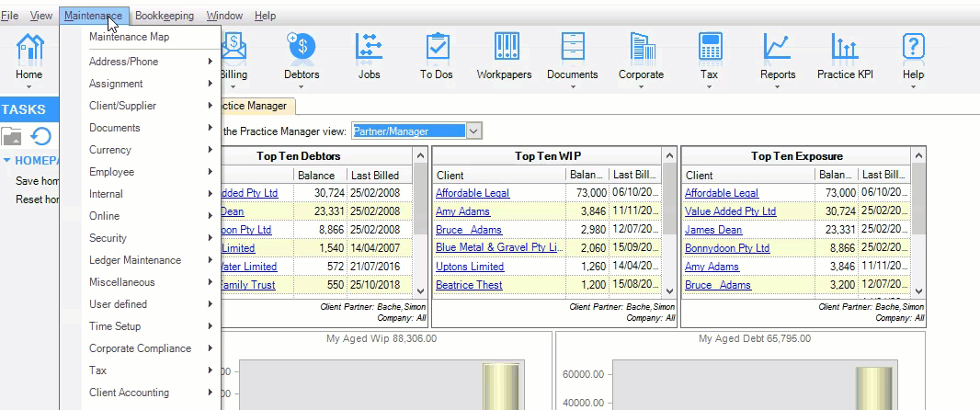Click the Tasks refresh icon

[41, 136]
